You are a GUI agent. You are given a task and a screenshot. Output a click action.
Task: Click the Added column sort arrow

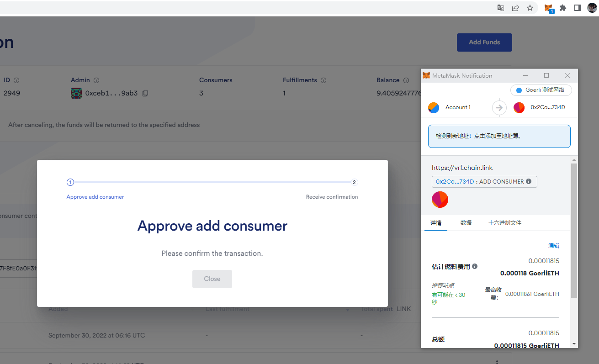click(192, 310)
